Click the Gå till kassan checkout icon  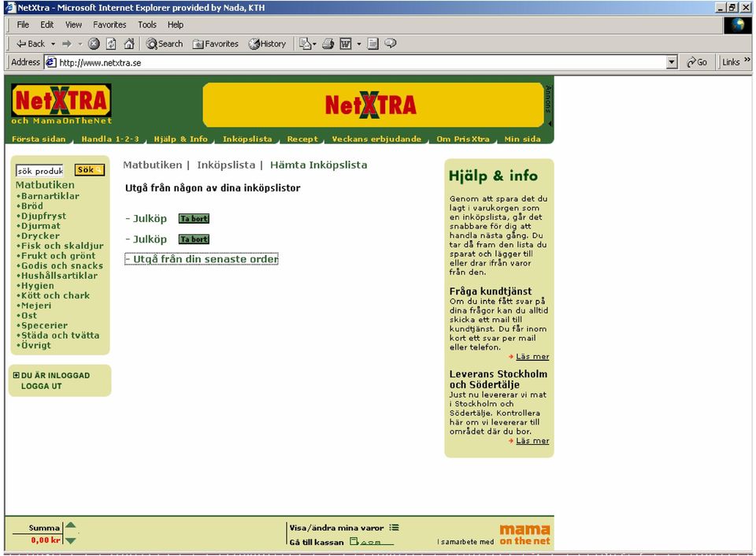[371, 542]
